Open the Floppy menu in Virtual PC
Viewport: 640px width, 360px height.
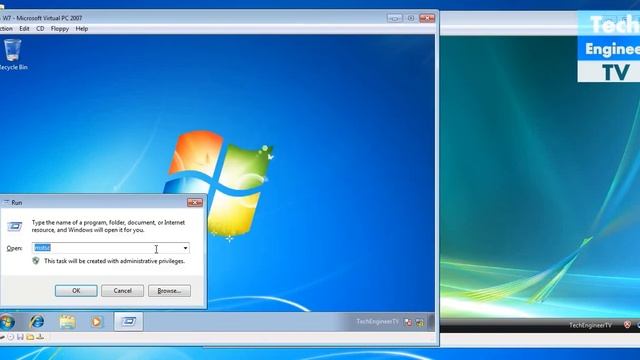click(x=60, y=29)
